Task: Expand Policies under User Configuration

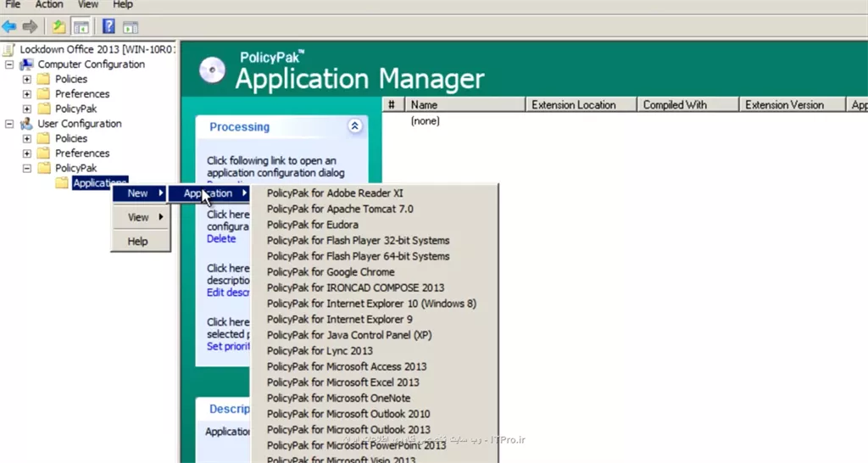Action: tap(26, 138)
